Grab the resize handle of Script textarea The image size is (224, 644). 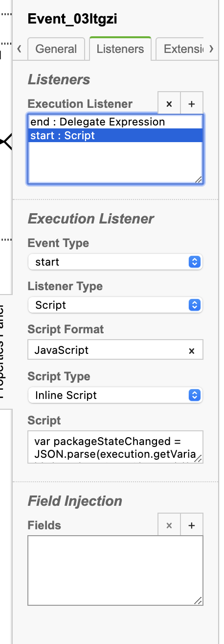pos(198,459)
